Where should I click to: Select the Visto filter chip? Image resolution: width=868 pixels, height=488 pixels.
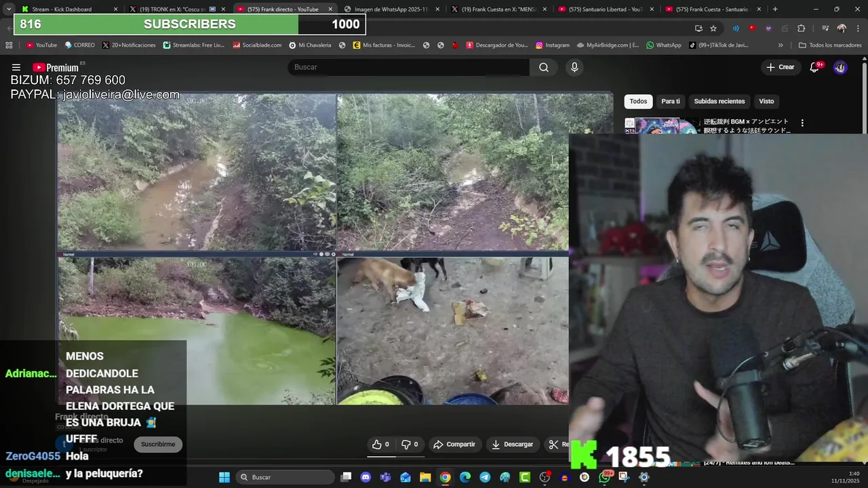(x=766, y=102)
